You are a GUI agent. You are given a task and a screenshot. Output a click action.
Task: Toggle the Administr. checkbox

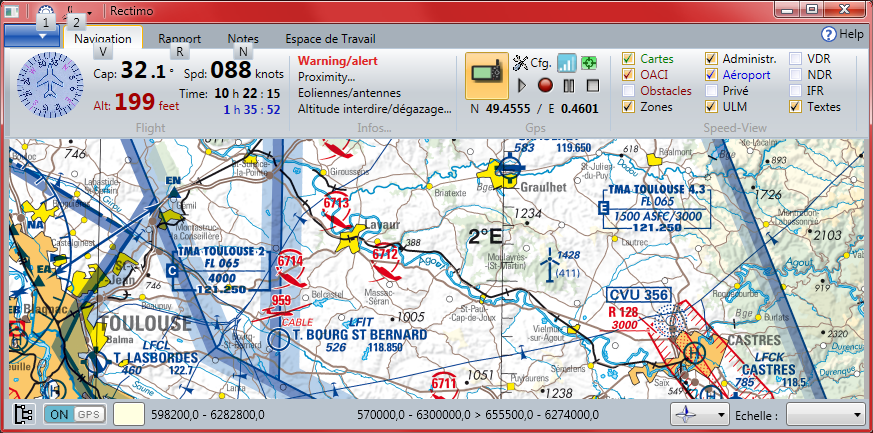coord(711,58)
